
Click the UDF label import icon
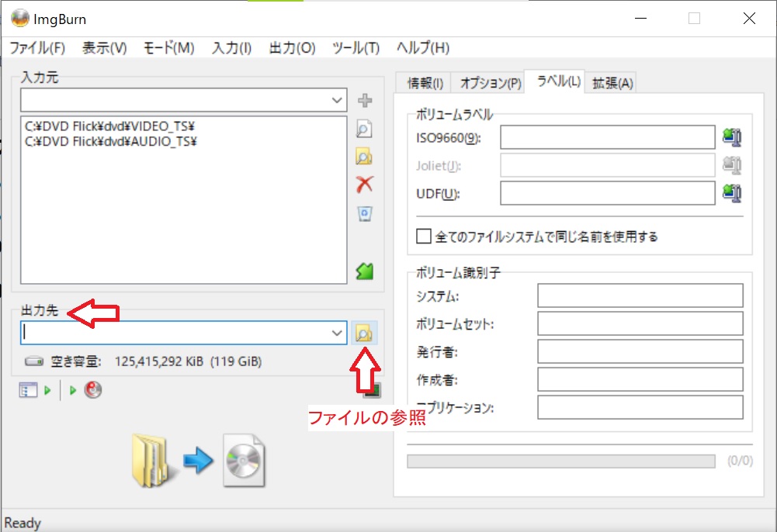pyautogui.click(x=732, y=193)
